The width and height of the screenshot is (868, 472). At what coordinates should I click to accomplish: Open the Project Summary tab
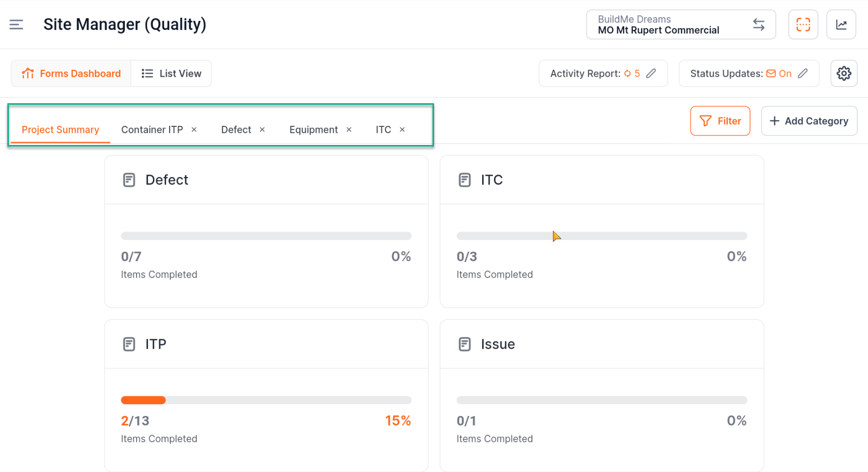point(60,130)
